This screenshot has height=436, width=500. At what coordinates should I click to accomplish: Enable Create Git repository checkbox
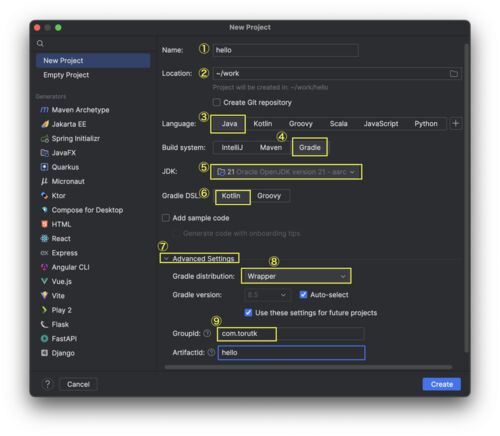pyautogui.click(x=217, y=102)
